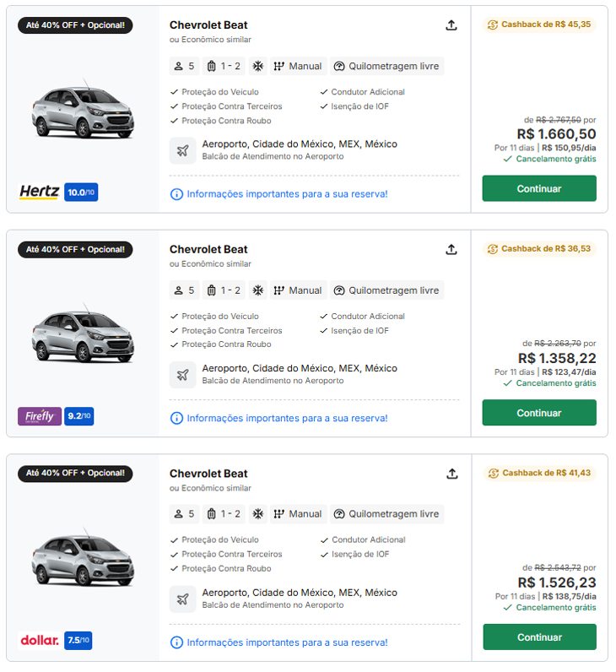Image resolution: width=616 pixels, height=672 pixels.
Task: Click the Dollar logo
Action: 40,640
